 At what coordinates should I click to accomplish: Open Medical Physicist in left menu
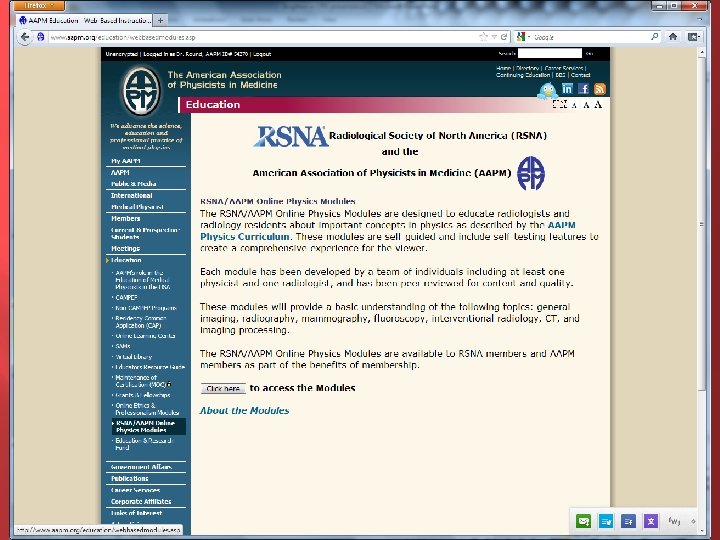pos(137,207)
